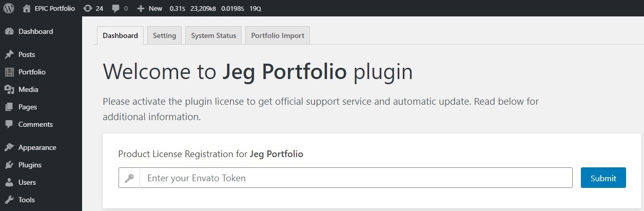Select Tools in the sidebar
Image resolution: width=644 pixels, height=211 pixels.
point(27,200)
